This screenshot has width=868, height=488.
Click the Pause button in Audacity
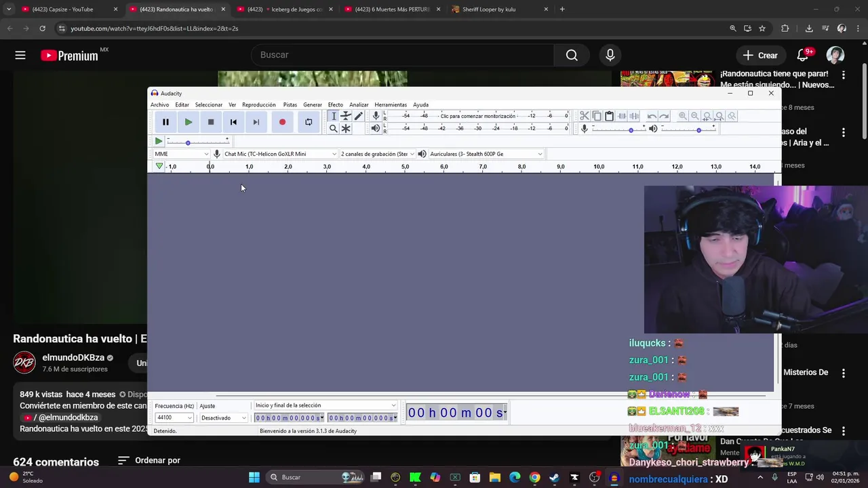pos(165,122)
